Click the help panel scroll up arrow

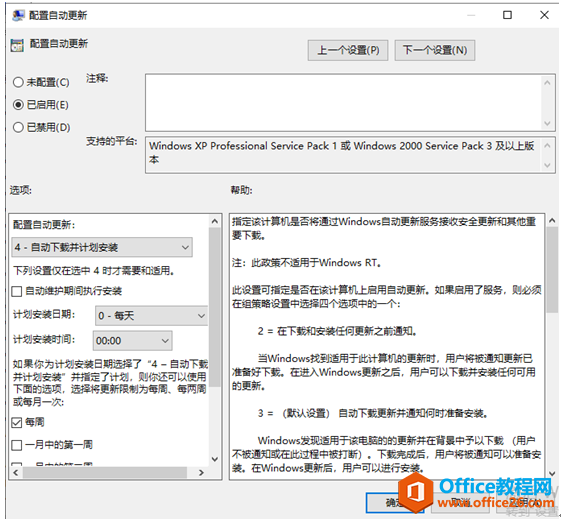(x=552, y=221)
